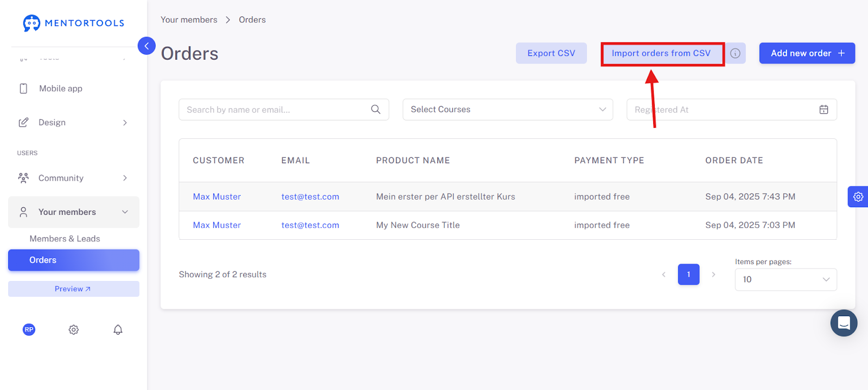
Task: Open the Items per pages dropdown
Action: point(786,279)
